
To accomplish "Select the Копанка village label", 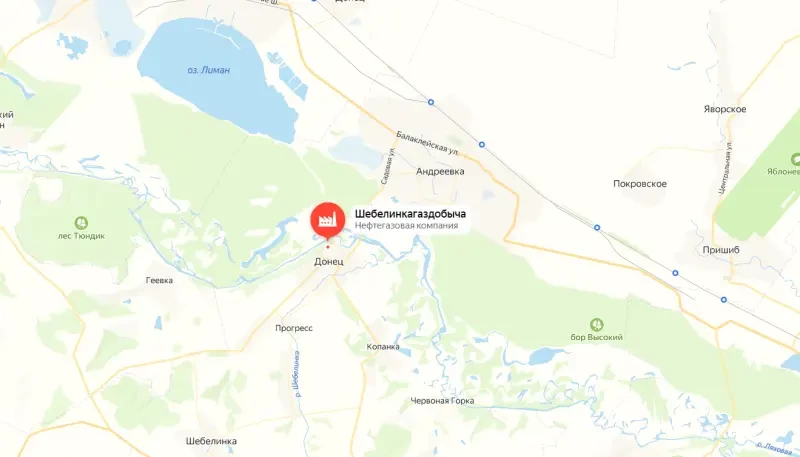I will (383, 347).
